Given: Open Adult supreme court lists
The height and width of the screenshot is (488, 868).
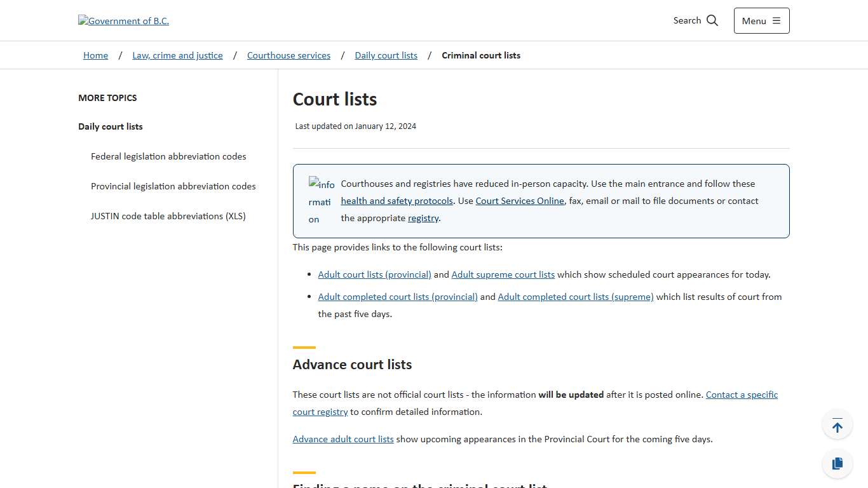Looking at the screenshot, I should pyautogui.click(x=503, y=274).
